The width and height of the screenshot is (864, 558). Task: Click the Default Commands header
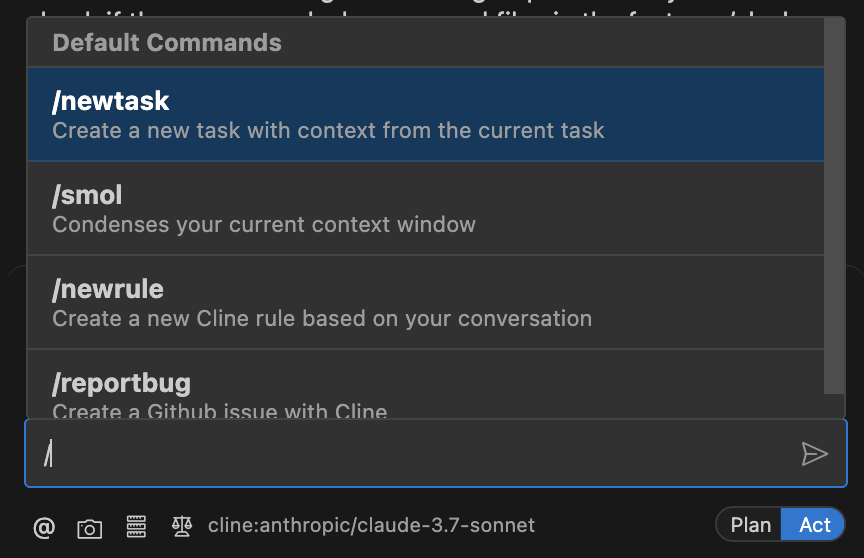click(x=167, y=43)
